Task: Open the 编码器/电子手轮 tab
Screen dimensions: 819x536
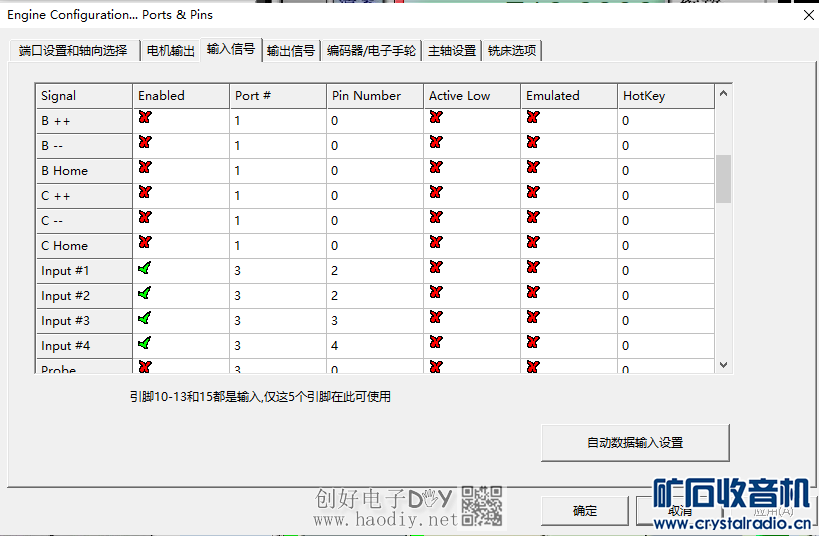Action: 371,50
